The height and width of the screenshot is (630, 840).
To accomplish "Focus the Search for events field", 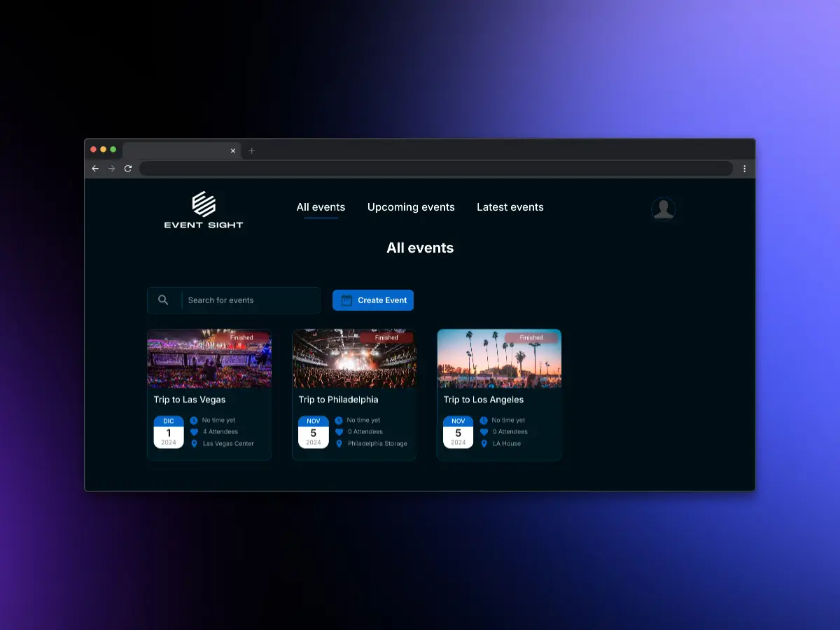I will (x=248, y=300).
